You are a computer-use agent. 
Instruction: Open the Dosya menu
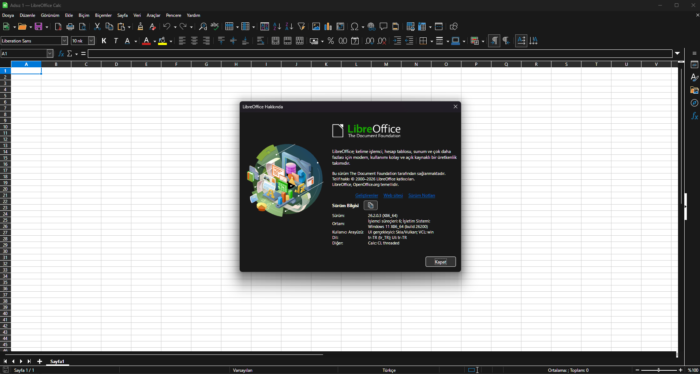[8, 15]
